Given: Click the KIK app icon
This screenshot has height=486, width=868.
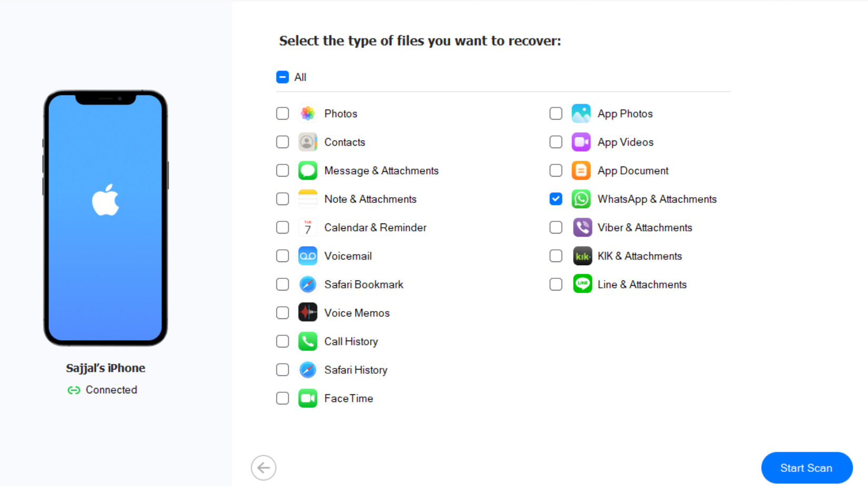Looking at the screenshot, I should pos(582,256).
